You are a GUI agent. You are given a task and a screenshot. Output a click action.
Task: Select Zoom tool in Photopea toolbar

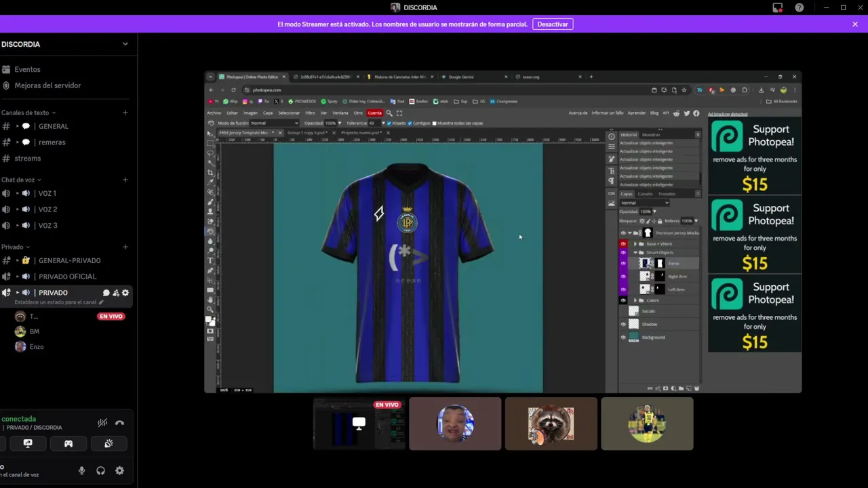pos(210,309)
